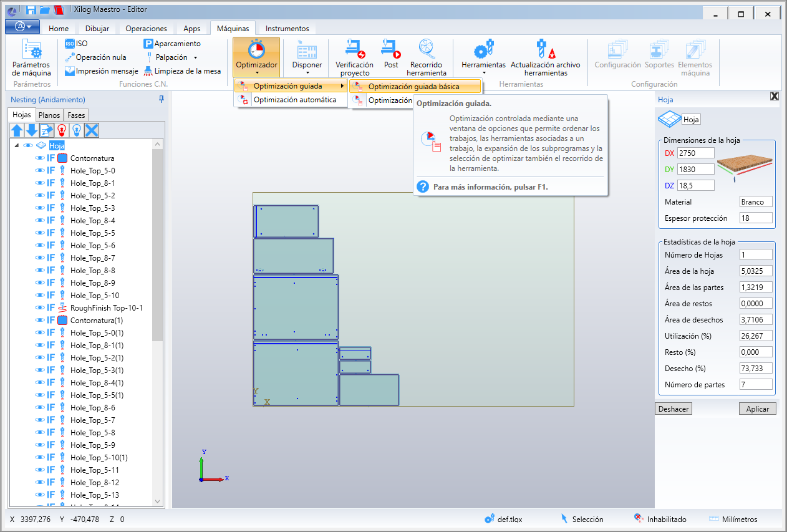Delete item with blue X icon
The height and width of the screenshot is (532, 787).
pos(92,130)
